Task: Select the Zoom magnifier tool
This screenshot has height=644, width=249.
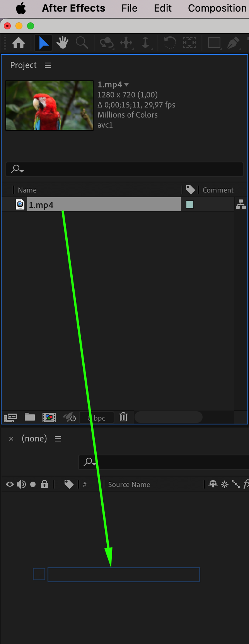Action: (82, 43)
